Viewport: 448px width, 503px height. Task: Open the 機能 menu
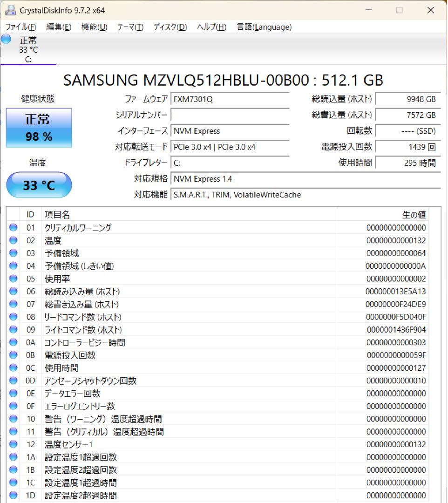point(93,27)
